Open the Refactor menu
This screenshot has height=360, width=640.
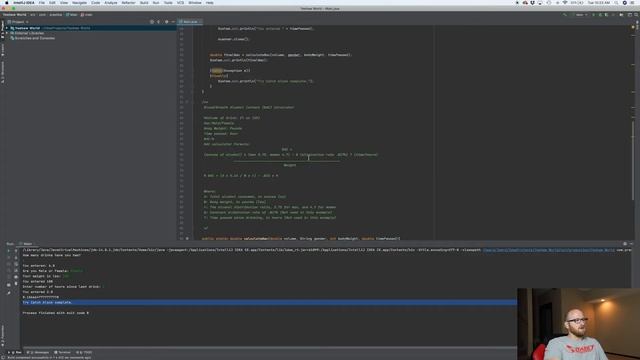pyautogui.click(x=128, y=3)
